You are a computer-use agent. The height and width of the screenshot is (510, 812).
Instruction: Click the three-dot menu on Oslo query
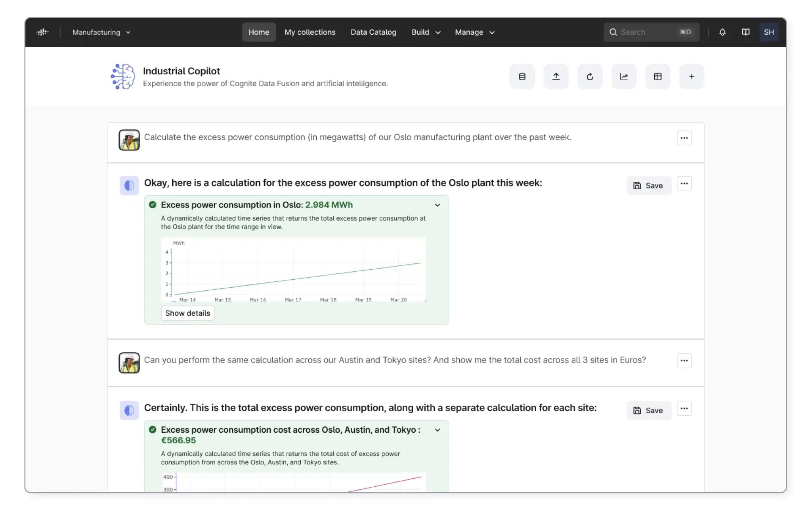[x=684, y=137]
